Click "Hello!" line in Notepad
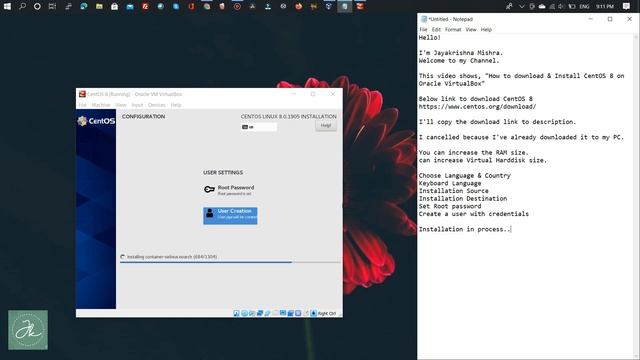640x360 pixels. [x=429, y=38]
